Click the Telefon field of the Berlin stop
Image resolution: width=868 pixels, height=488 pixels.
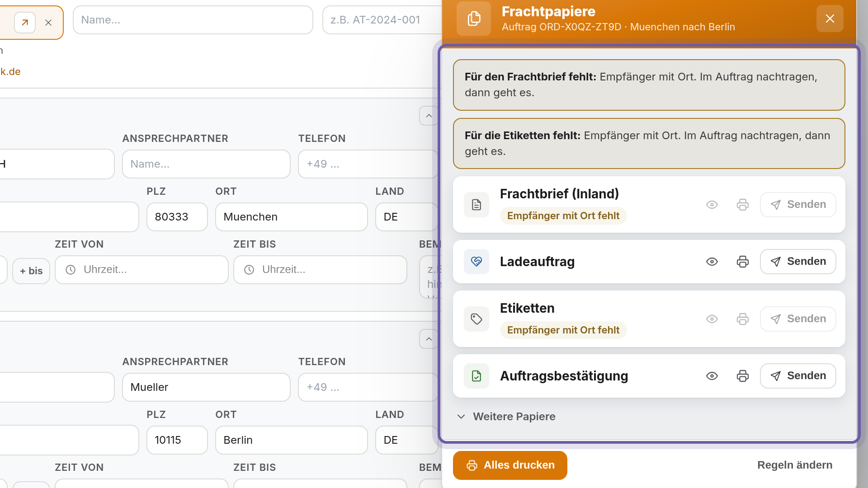pyautogui.click(x=368, y=387)
